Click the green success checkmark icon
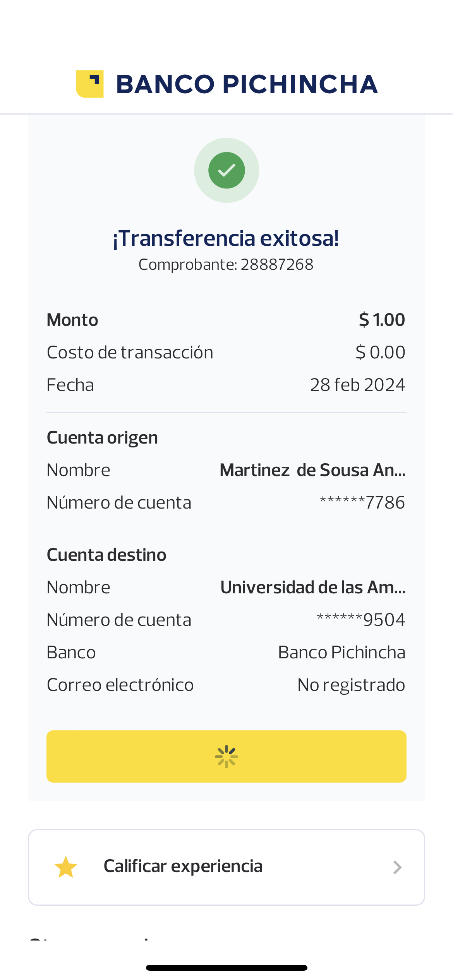Screen dimensions: 453x980 226,170
